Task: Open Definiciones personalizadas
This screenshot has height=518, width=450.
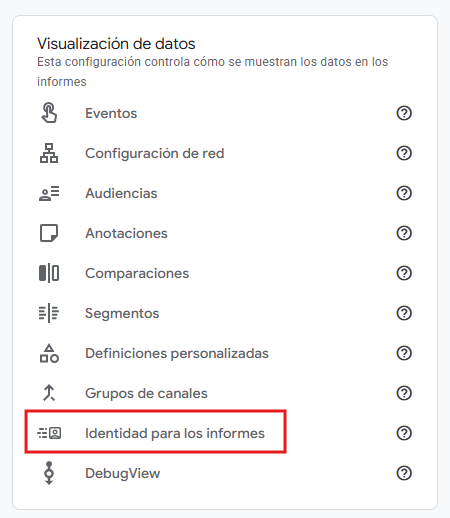Action: tap(177, 353)
